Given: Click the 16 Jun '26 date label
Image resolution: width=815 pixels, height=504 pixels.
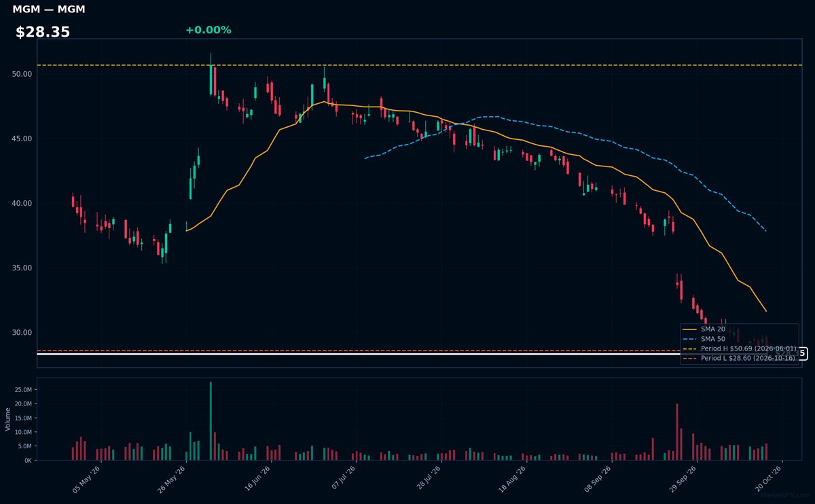Looking at the screenshot, I should click(x=257, y=479).
